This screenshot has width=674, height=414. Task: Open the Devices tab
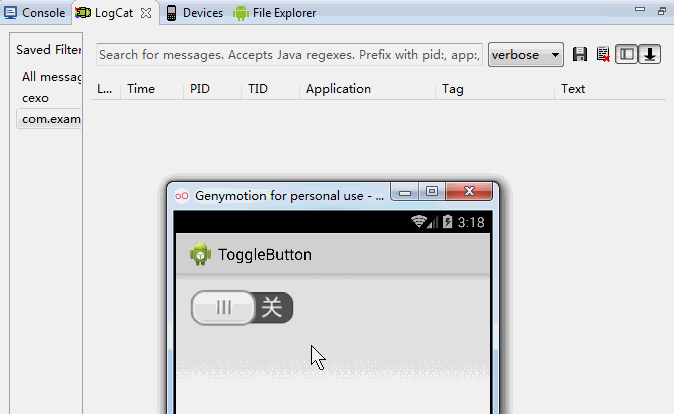pos(195,13)
